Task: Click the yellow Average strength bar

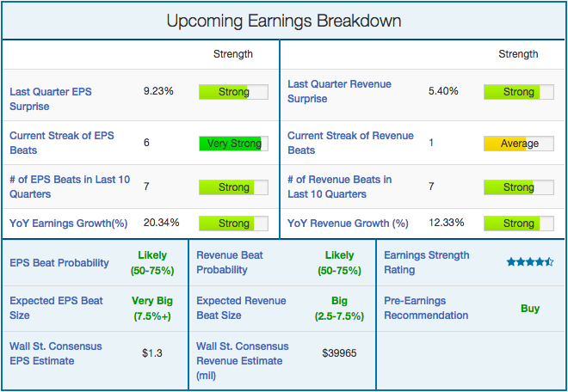Action: tap(518, 144)
